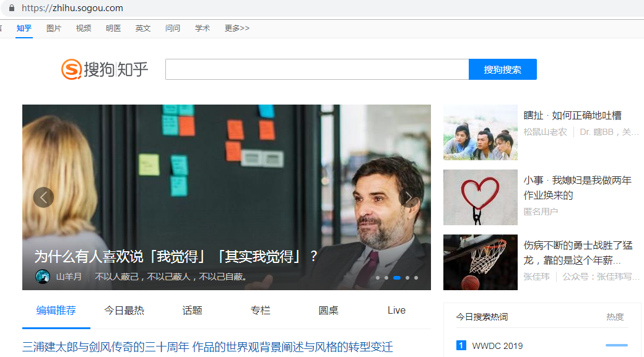Open the 知乎 navigation tab
The width and height of the screenshot is (644, 357).
point(24,28)
